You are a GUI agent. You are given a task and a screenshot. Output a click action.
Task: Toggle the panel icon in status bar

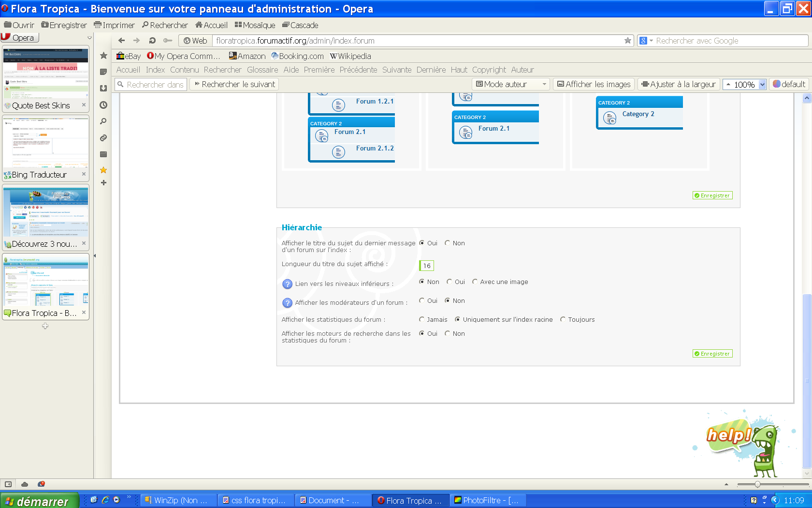8,484
